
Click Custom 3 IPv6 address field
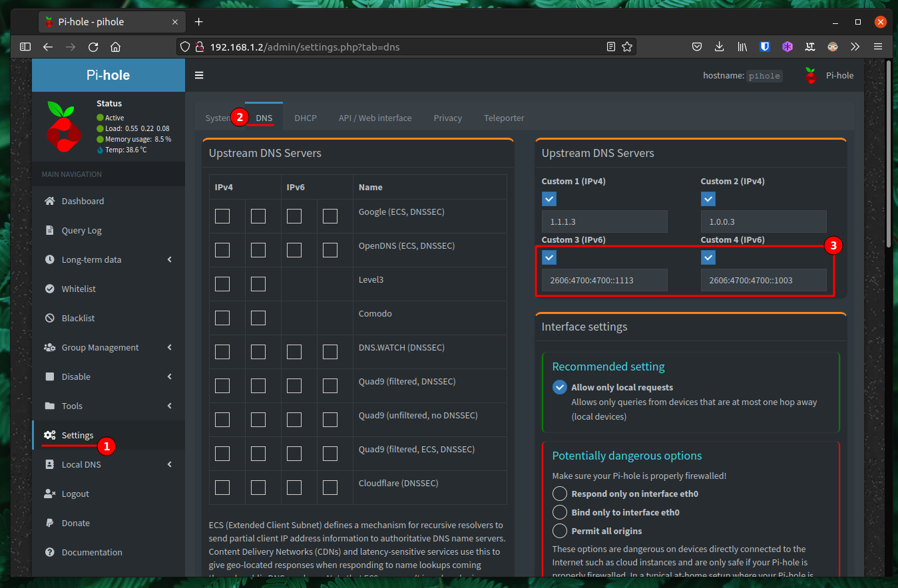tap(604, 280)
